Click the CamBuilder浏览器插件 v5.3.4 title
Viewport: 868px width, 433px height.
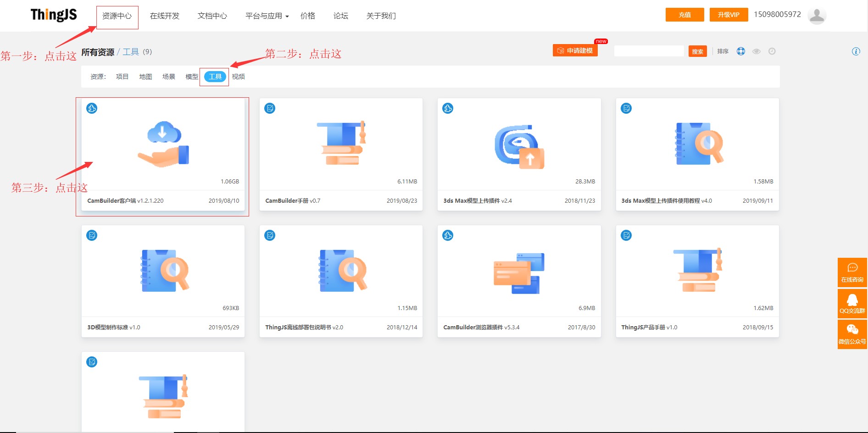pyautogui.click(x=481, y=328)
